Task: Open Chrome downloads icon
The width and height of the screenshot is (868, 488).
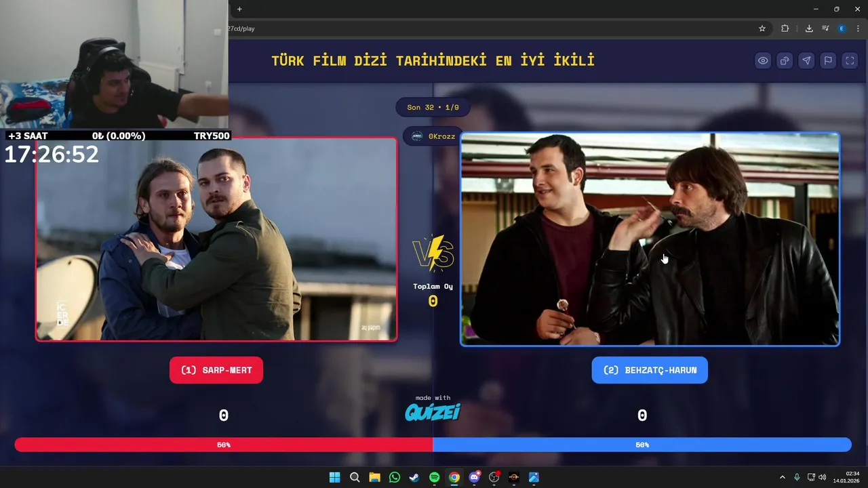Action: point(809,28)
